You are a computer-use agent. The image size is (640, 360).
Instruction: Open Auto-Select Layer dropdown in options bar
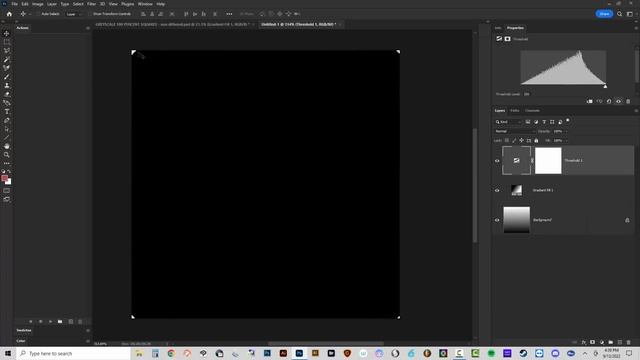coord(73,14)
